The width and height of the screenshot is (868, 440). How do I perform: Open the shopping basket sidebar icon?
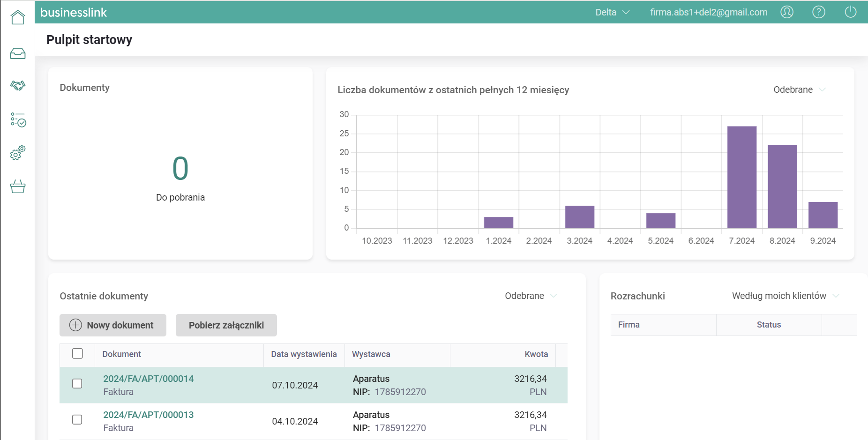pos(18,186)
